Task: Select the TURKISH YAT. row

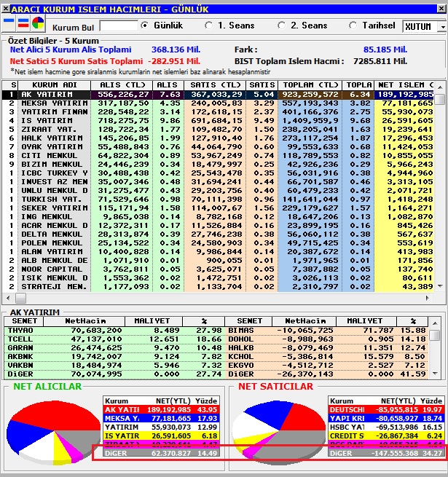Action: click(x=219, y=200)
